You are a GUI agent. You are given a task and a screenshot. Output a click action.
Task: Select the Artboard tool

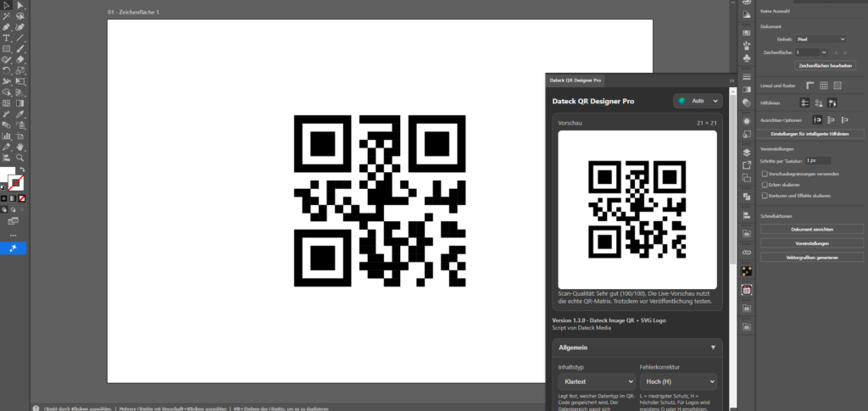(20, 136)
